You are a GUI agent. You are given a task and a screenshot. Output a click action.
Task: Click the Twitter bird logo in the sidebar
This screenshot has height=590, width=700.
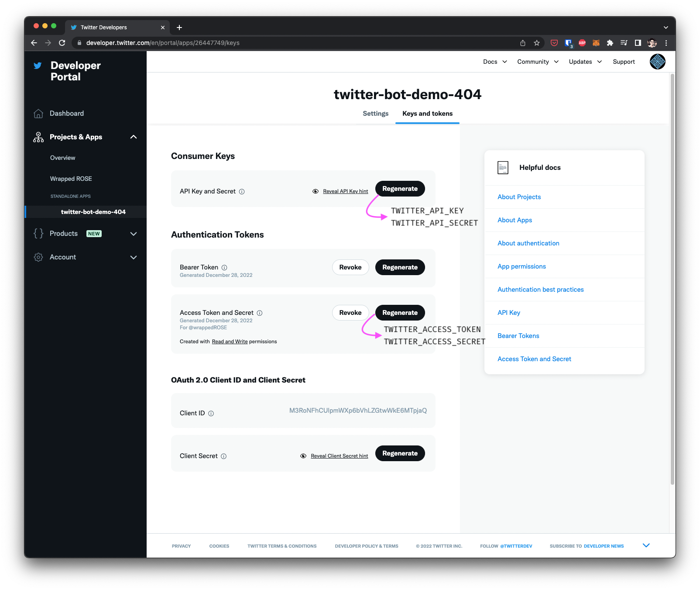(38, 66)
